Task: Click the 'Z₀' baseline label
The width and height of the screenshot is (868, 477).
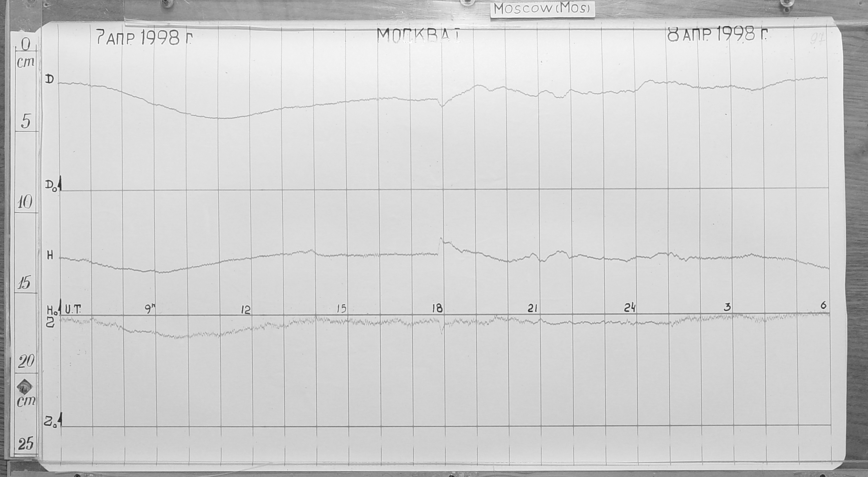Action: coord(51,422)
